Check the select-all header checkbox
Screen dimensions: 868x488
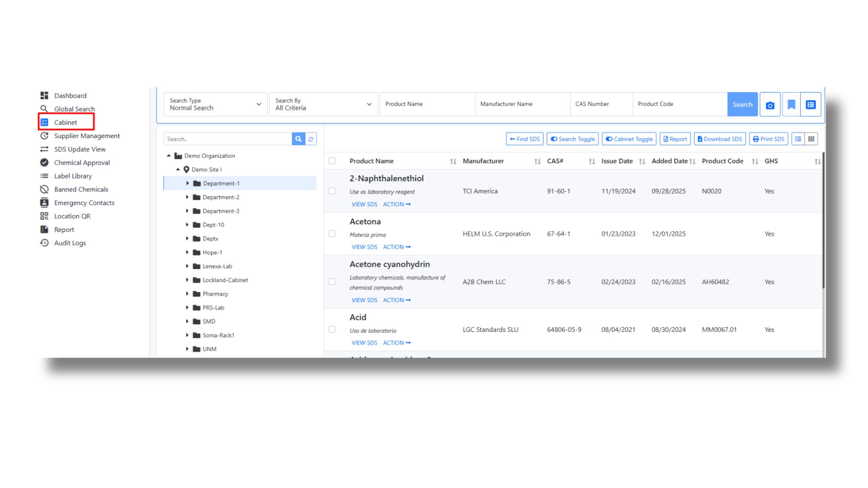pos(332,161)
